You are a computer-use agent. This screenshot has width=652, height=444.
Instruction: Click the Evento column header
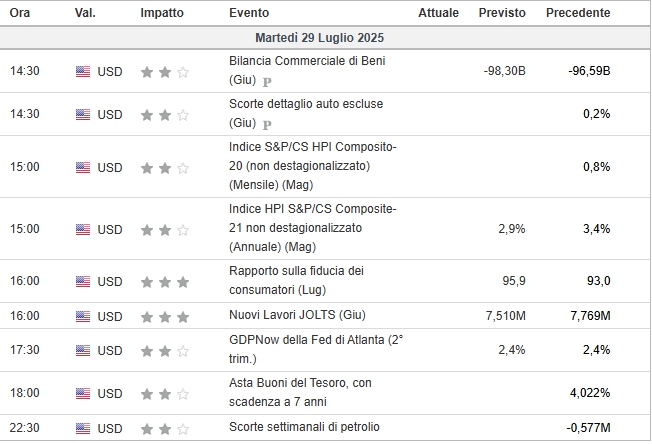pyautogui.click(x=249, y=13)
